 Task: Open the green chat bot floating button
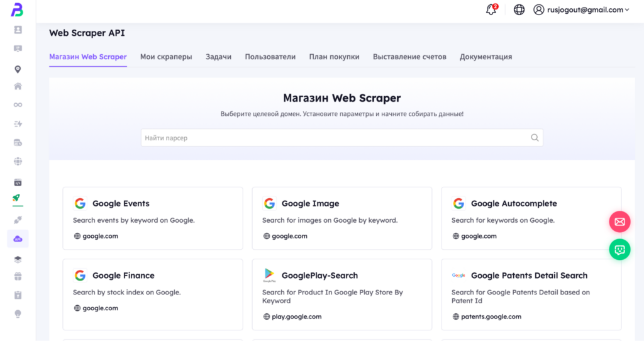click(x=619, y=249)
